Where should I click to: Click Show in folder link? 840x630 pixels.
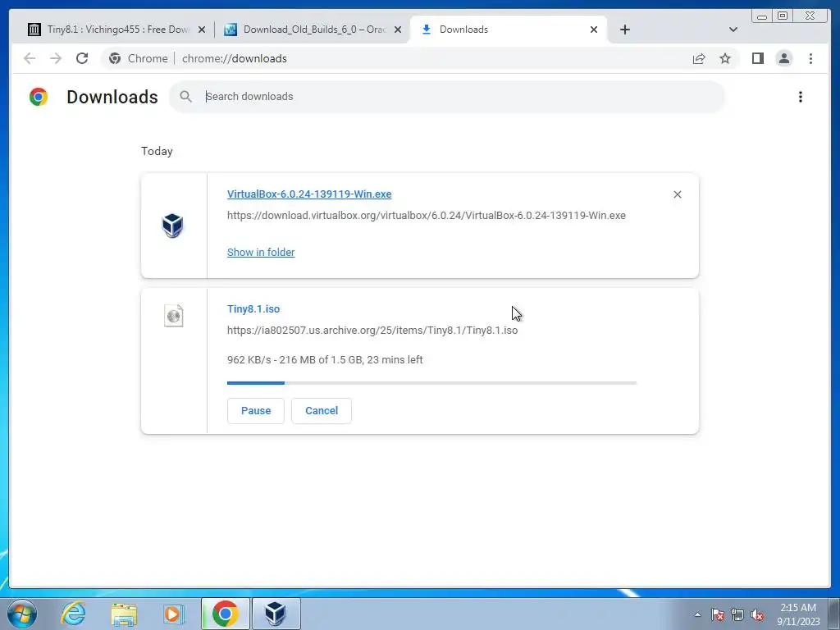point(261,253)
